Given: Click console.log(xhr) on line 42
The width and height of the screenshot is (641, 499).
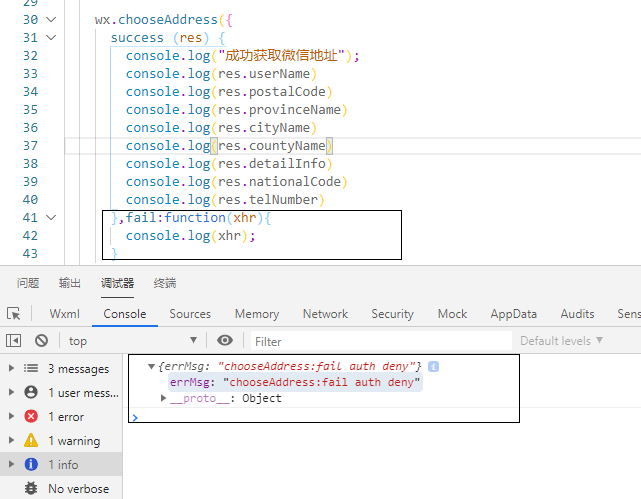Looking at the screenshot, I should pyautogui.click(x=187, y=236).
